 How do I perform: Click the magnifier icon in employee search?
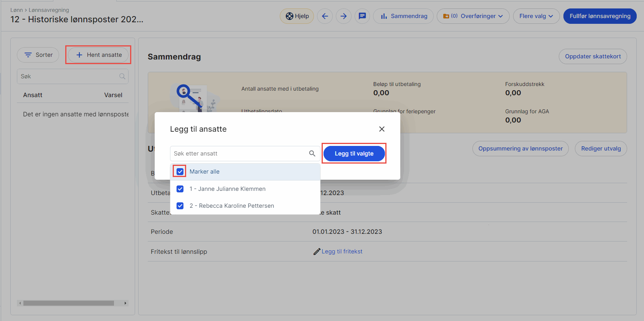[x=312, y=154]
